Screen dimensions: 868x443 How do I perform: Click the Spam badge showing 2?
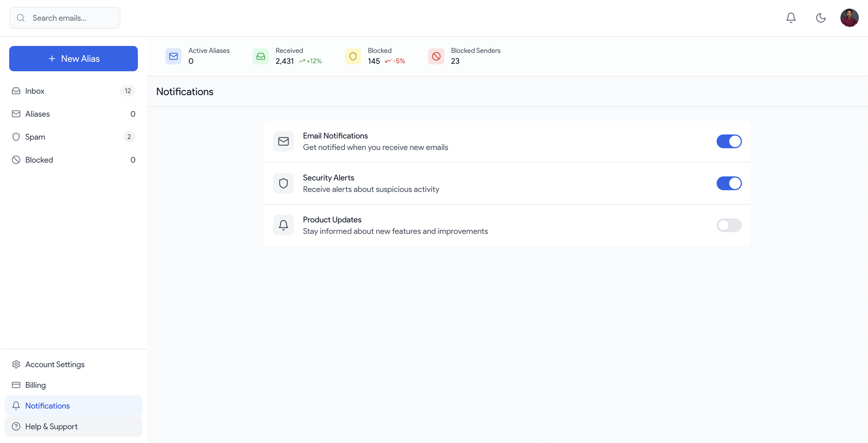tap(129, 137)
